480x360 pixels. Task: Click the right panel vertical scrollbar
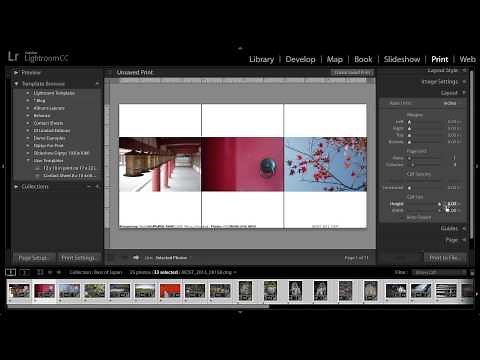click(471, 154)
